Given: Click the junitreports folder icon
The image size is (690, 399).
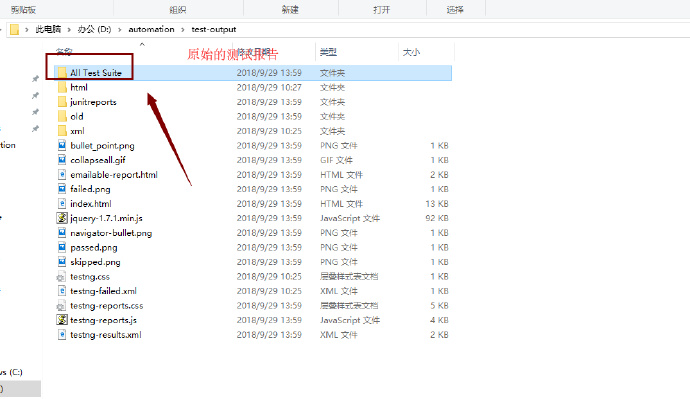Looking at the screenshot, I should 62,102.
